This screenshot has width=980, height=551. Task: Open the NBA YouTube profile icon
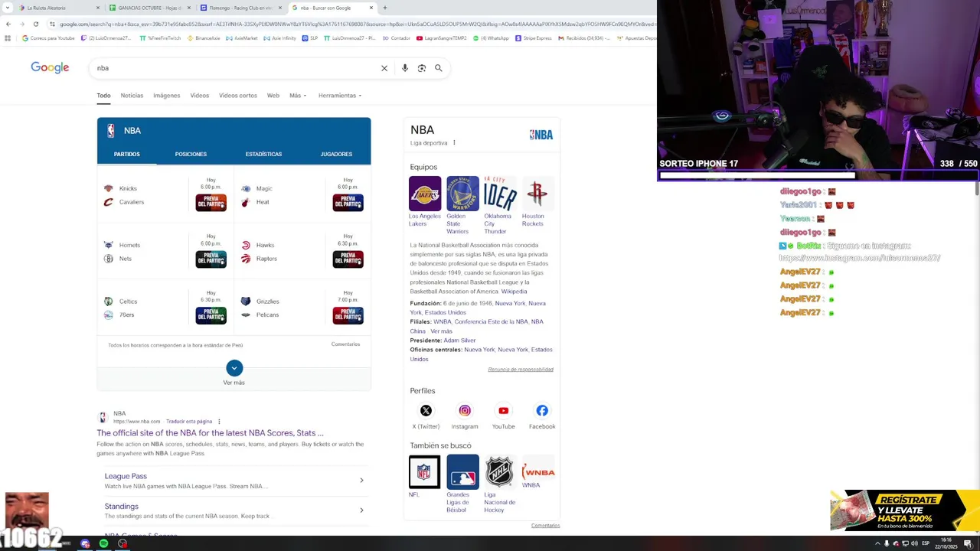click(503, 411)
